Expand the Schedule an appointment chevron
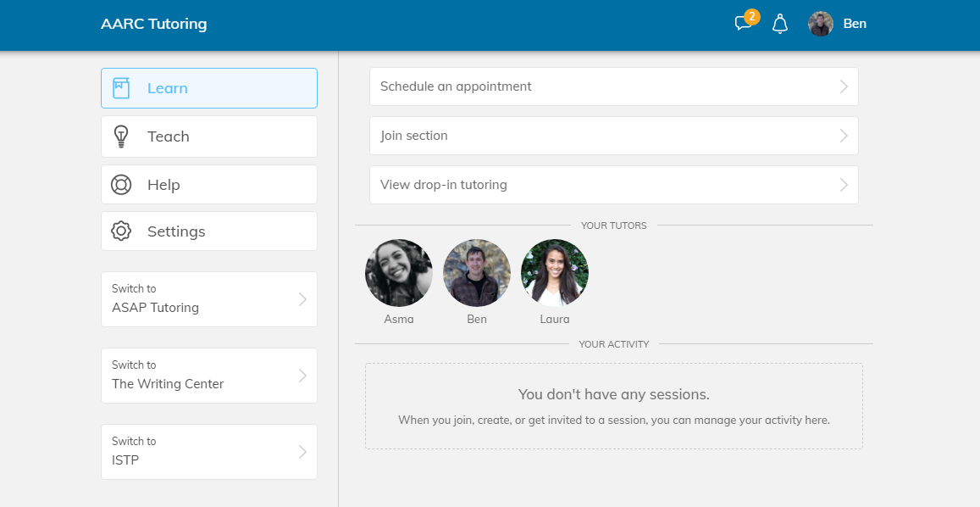980x507 pixels. (844, 86)
